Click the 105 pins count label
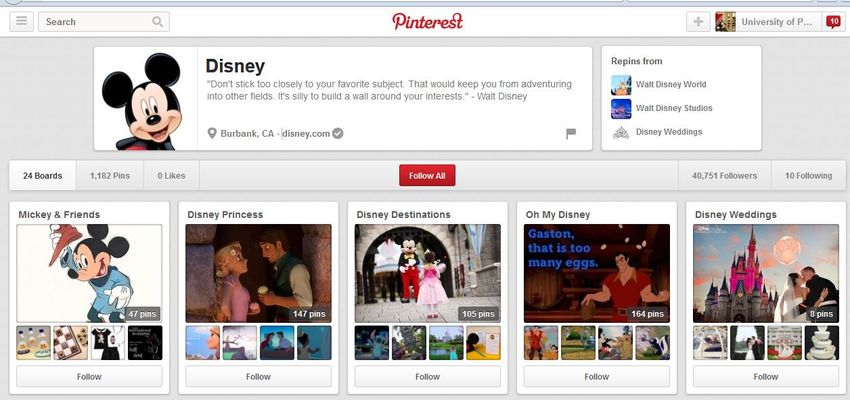The image size is (850, 400). click(478, 314)
